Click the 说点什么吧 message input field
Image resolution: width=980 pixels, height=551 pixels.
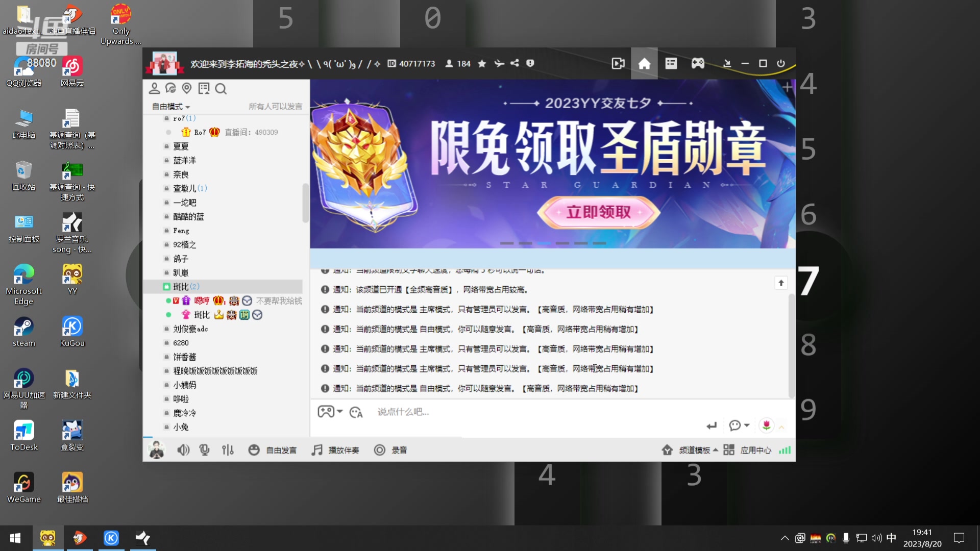(459, 412)
